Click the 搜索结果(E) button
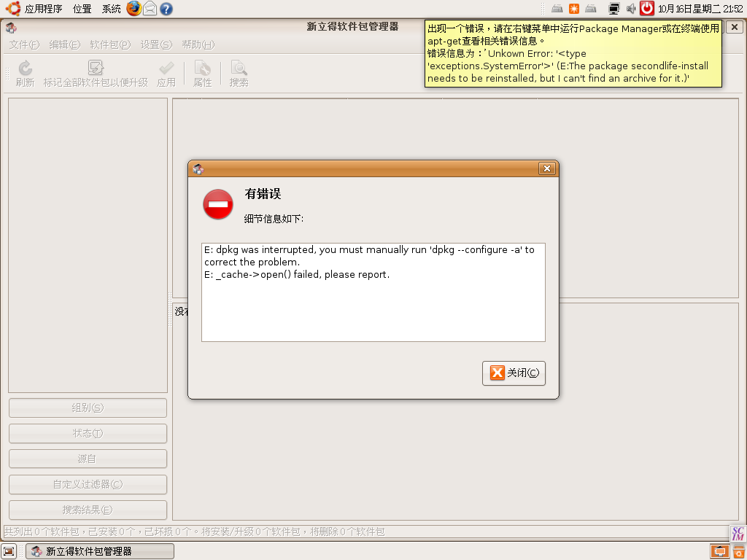The image size is (747, 560). coord(88,510)
